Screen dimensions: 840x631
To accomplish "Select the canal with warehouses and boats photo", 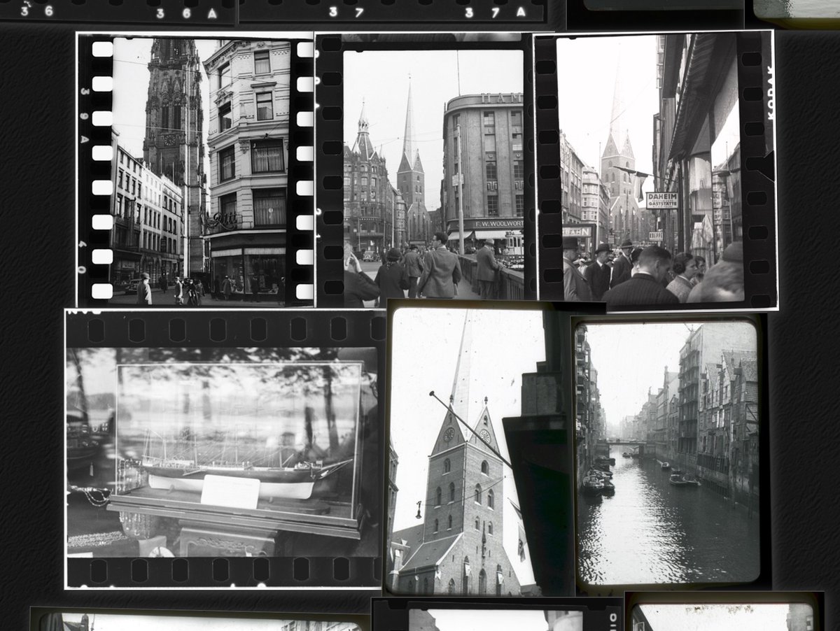I will [x=668, y=453].
